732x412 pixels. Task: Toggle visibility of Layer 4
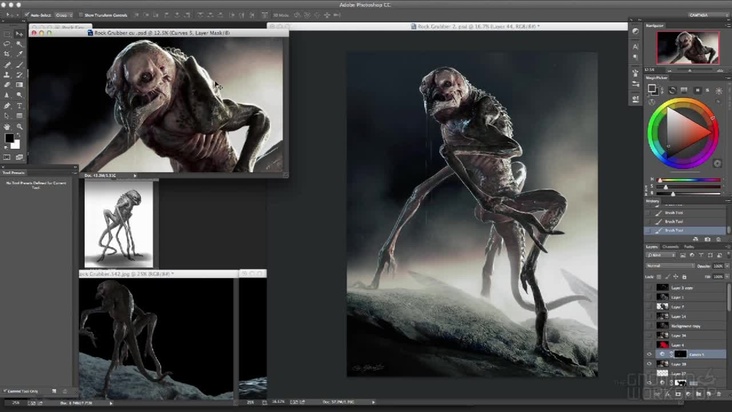[x=649, y=345]
